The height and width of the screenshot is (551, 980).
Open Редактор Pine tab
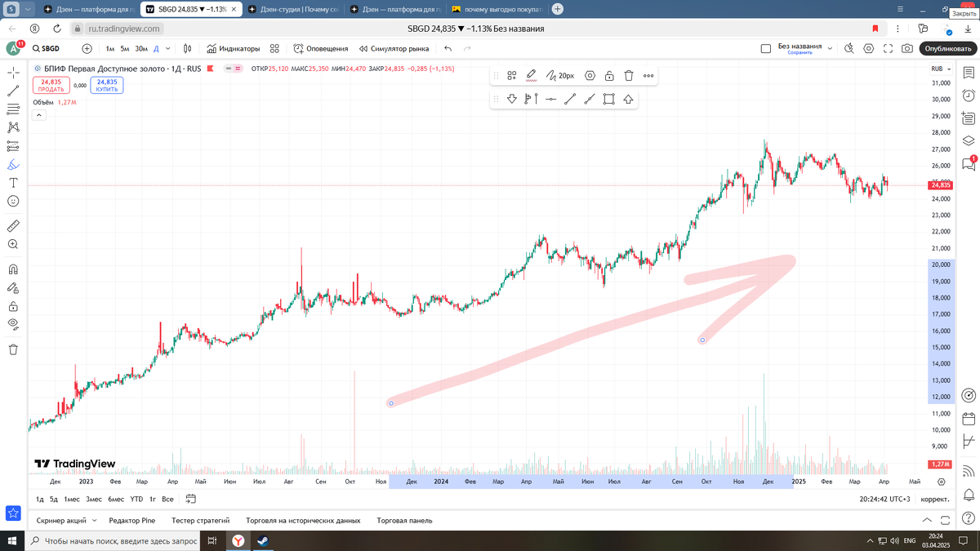(131, 520)
